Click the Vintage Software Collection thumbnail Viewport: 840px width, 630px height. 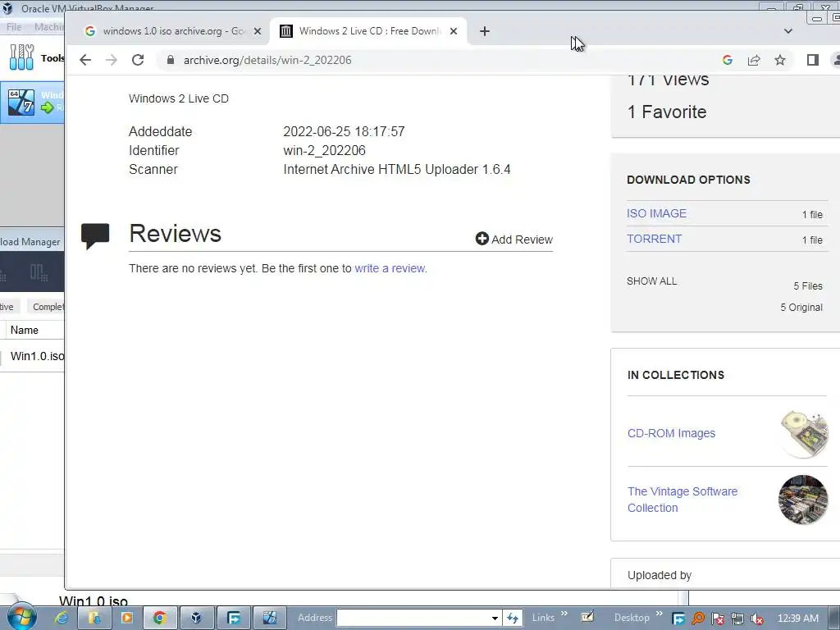[803, 500]
